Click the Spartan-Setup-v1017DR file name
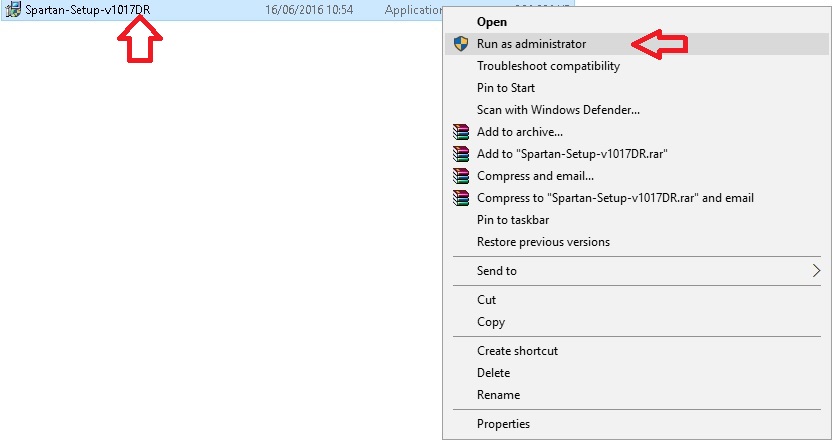 coord(88,10)
